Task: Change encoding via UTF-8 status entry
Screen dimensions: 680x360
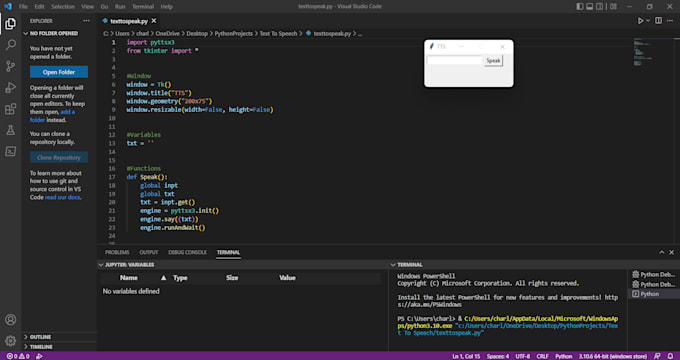Action: [x=523, y=356]
